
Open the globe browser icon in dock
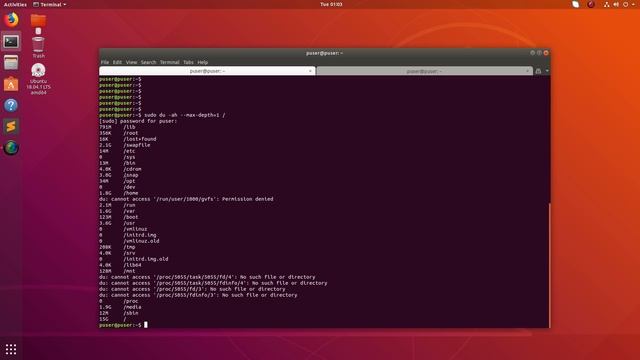tap(11, 148)
